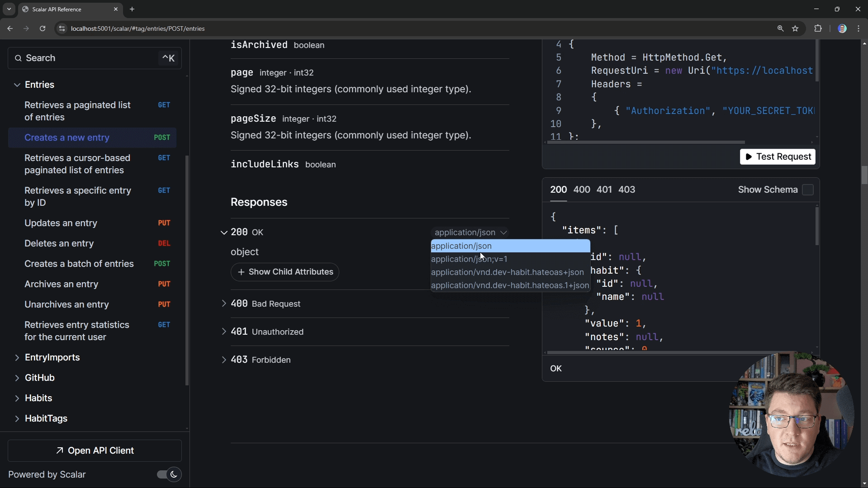Open the Chrome profile avatar icon
This screenshot has height=488, width=868.
coord(842,28)
